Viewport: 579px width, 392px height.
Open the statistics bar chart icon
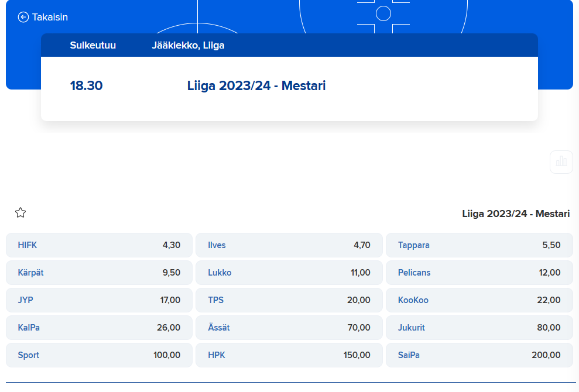[x=561, y=161]
